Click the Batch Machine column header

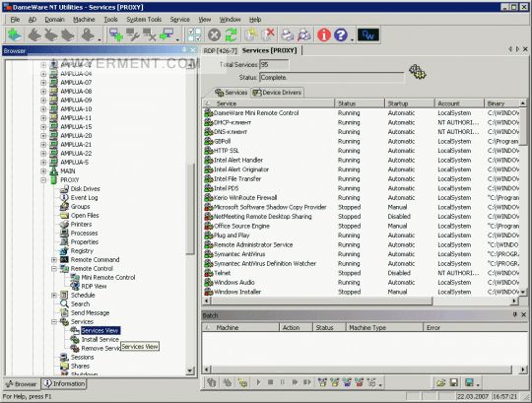click(x=240, y=327)
